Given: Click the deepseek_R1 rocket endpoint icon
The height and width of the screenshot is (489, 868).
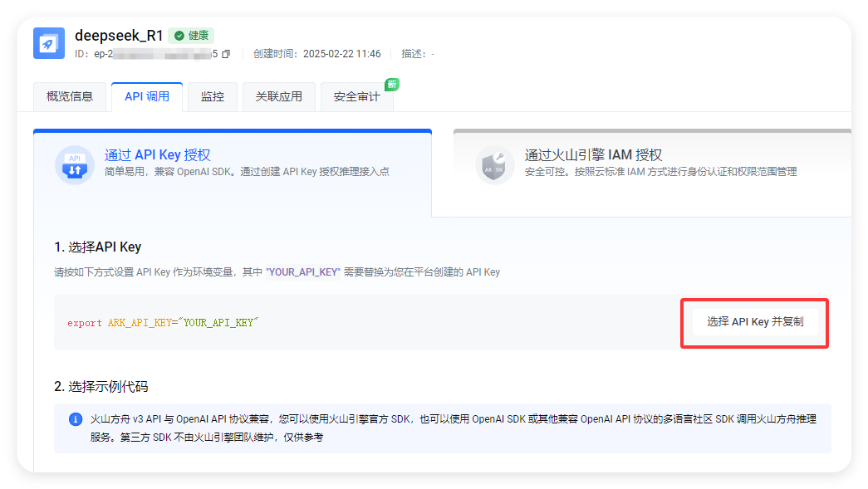Looking at the screenshot, I should (x=49, y=43).
